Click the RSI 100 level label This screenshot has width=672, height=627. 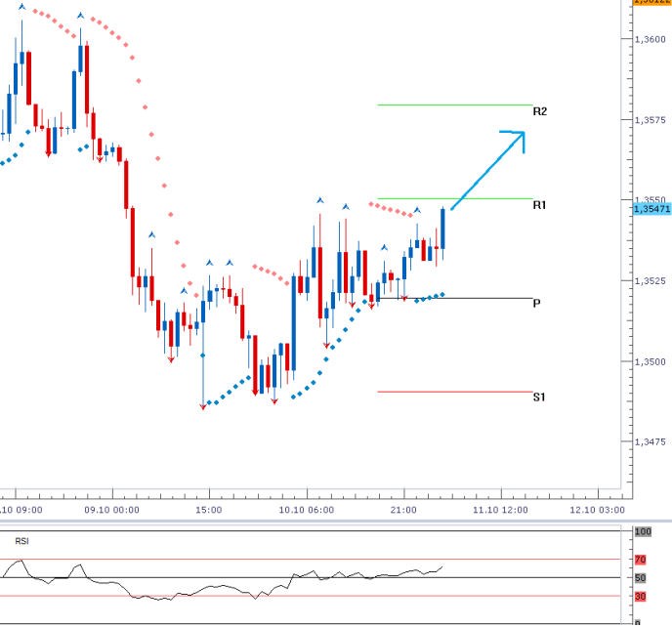click(643, 532)
